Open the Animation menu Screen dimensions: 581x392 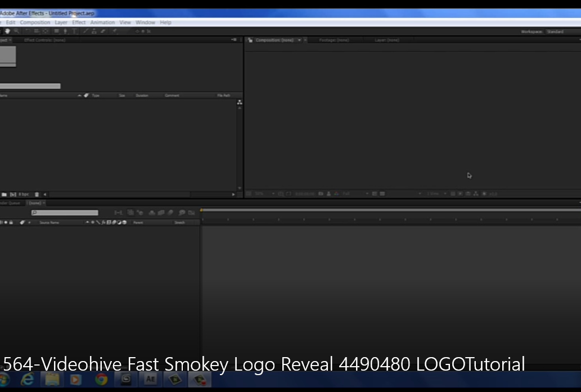point(102,22)
